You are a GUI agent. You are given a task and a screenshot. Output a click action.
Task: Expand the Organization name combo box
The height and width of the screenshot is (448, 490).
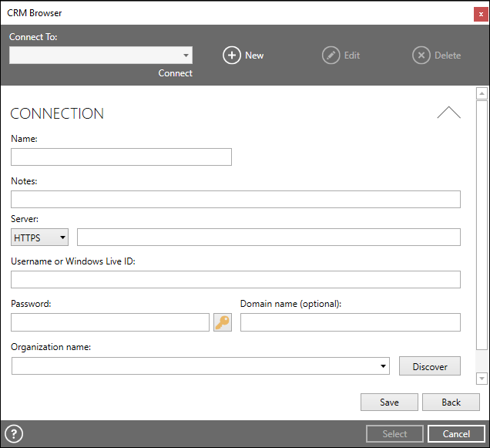[x=200, y=366]
